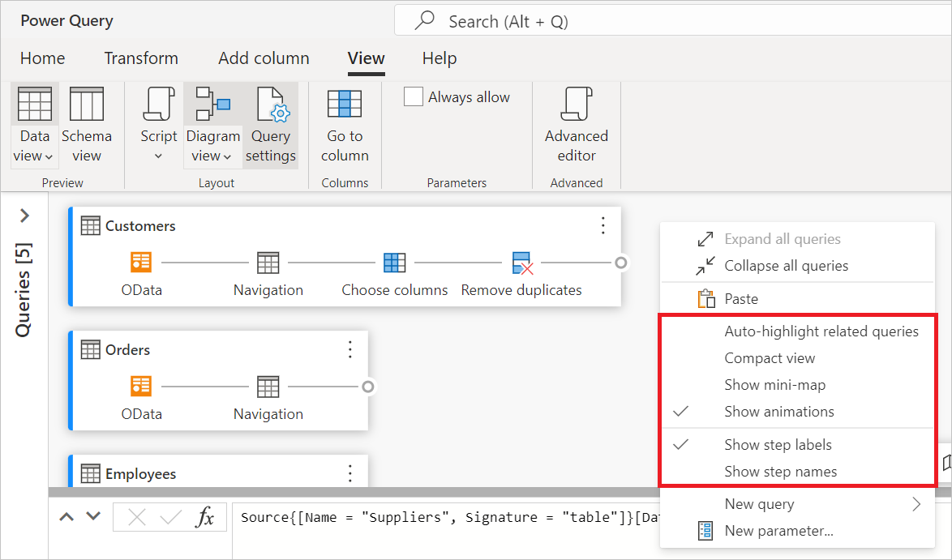Select the Customers Navigation step icon
The width and height of the screenshot is (952, 560).
point(268,263)
